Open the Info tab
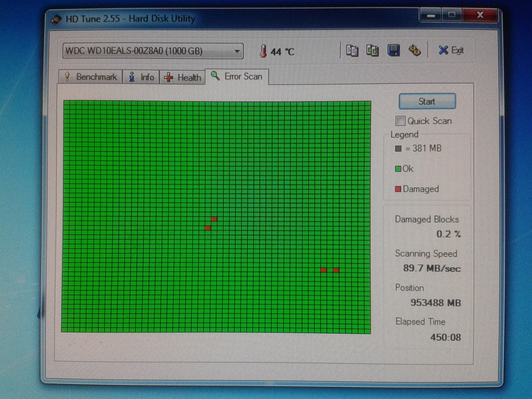The width and height of the screenshot is (532, 399). click(x=141, y=77)
